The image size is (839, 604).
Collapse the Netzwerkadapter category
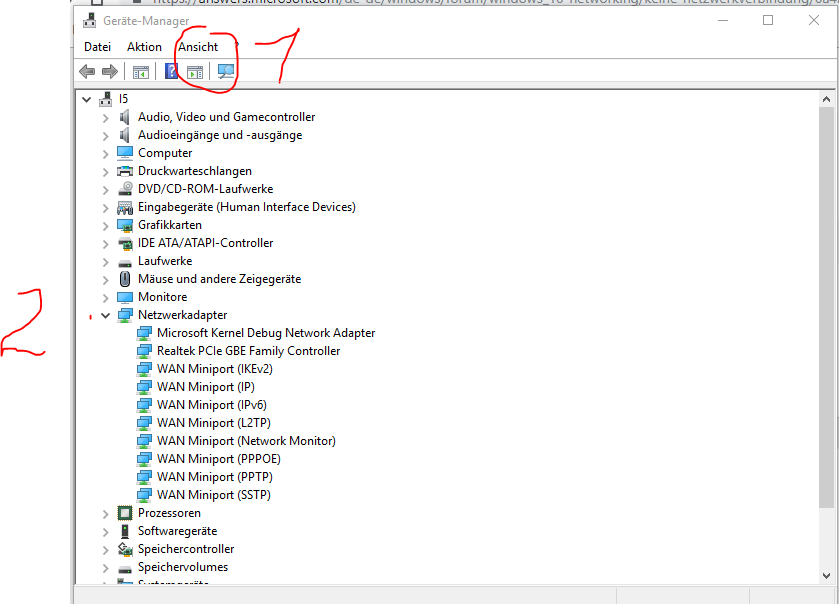[x=105, y=316]
